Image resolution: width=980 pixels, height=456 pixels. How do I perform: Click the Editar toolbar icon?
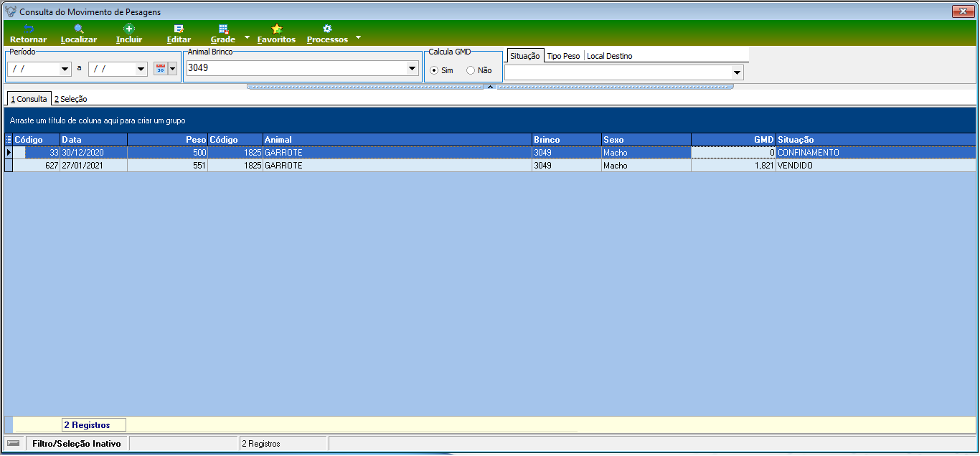(179, 29)
